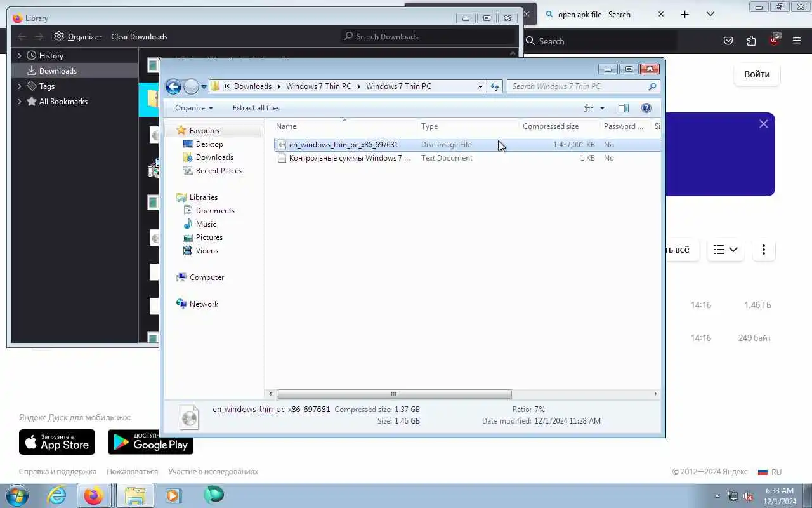Close the purple banner with X

point(764,124)
